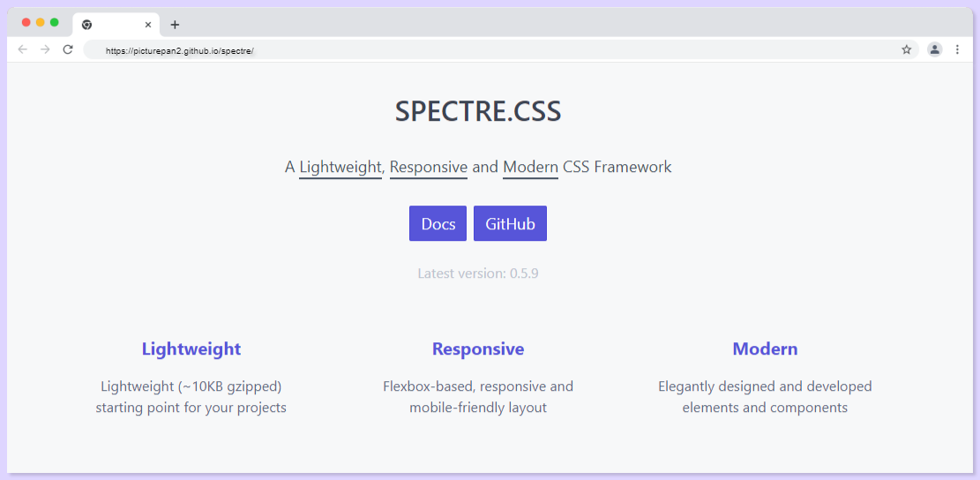Open the user profile avatar icon
This screenshot has width=980, height=480.
934,49
